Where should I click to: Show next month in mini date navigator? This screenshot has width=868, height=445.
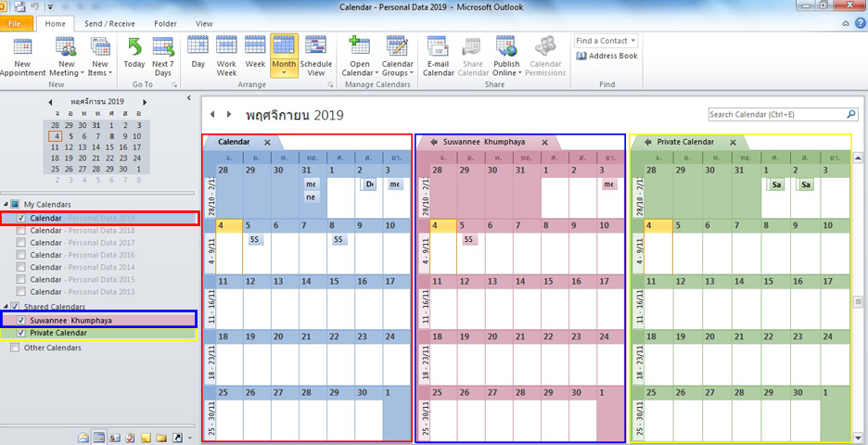click(x=145, y=102)
